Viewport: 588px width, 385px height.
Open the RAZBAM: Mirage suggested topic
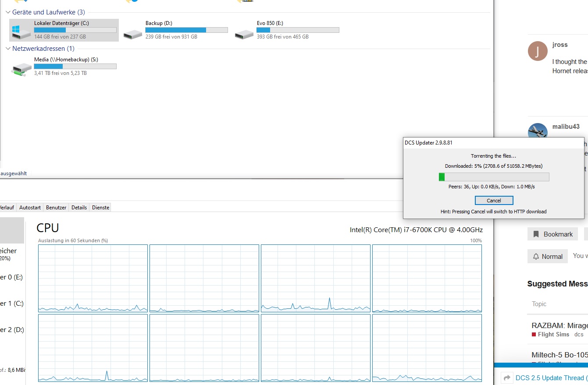[559, 325]
